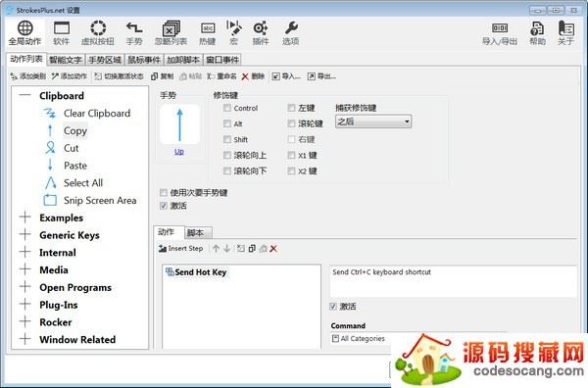Click 删除 delete red X in toolbar
The height and width of the screenshot is (388, 588).
pos(253,76)
